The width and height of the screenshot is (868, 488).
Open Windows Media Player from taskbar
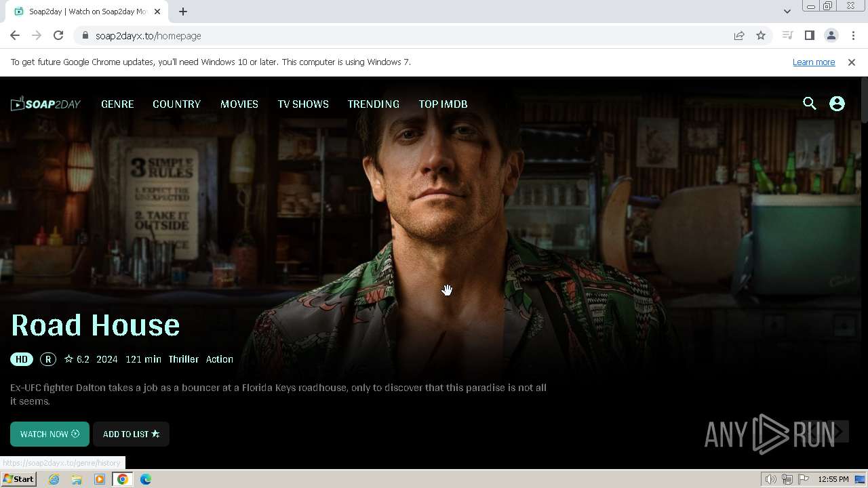click(99, 479)
